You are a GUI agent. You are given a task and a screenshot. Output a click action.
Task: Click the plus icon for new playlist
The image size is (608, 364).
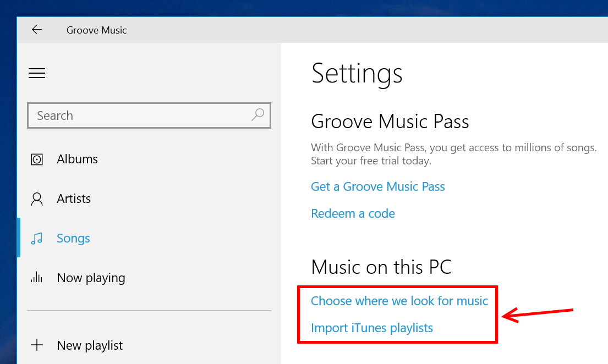[x=37, y=345]
